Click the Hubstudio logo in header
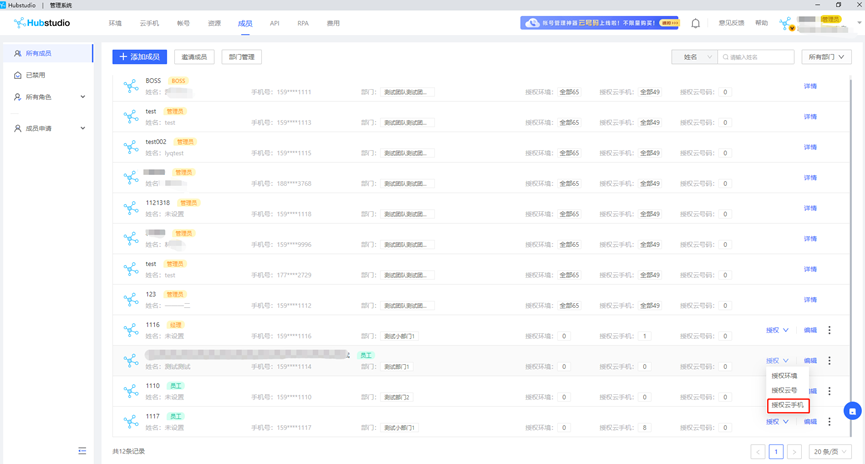The image size is (865, 464). point(42,23)
